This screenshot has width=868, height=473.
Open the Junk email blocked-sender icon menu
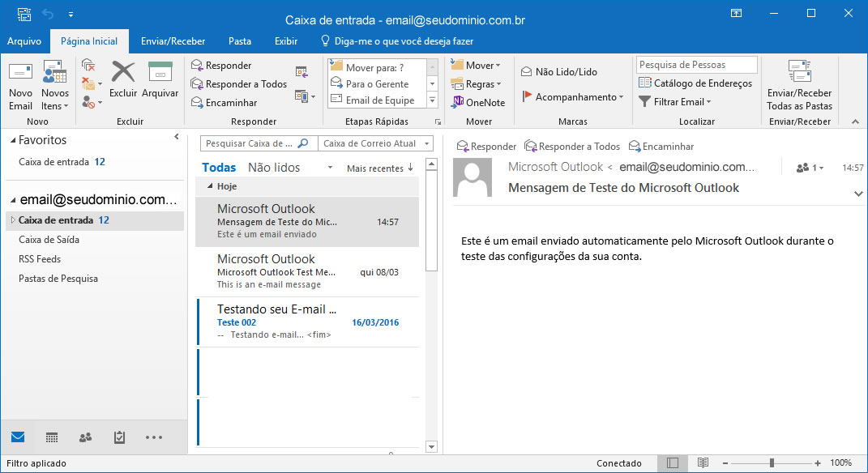click(92, 102)
